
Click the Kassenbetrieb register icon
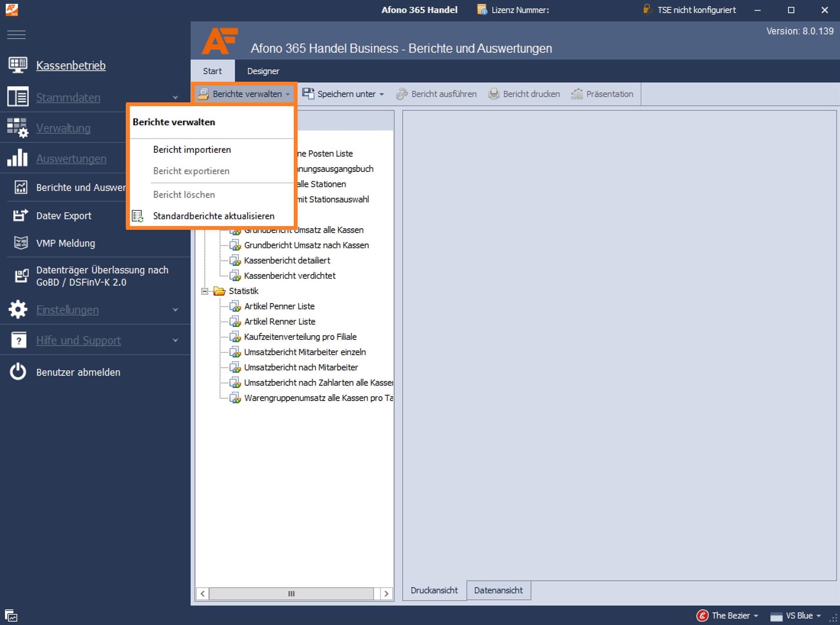18,65
